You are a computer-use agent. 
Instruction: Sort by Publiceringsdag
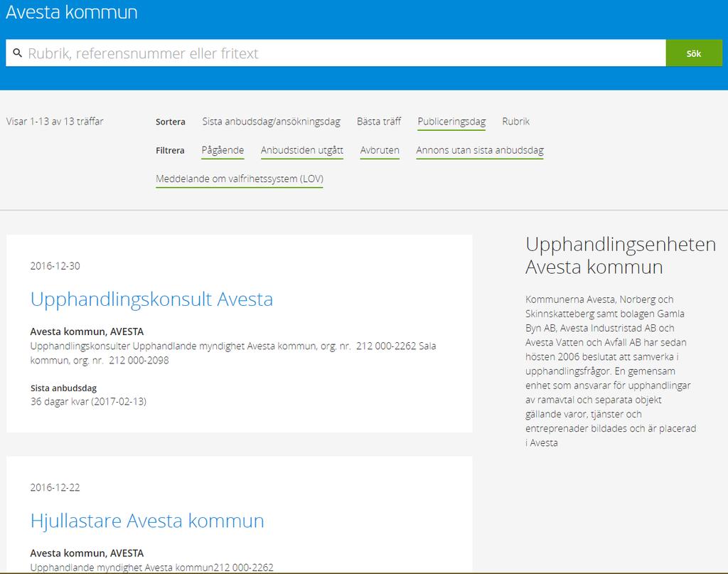click(x=451, y=122)
